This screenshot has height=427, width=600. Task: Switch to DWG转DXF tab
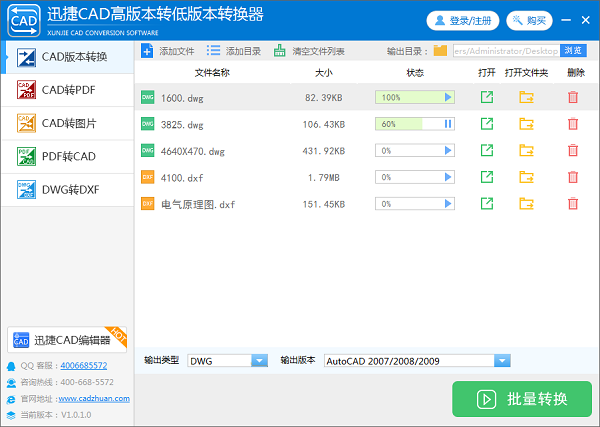68,189
